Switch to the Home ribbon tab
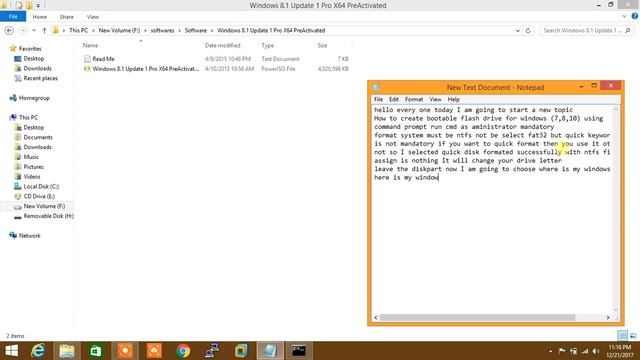 (x=40, y=17)
